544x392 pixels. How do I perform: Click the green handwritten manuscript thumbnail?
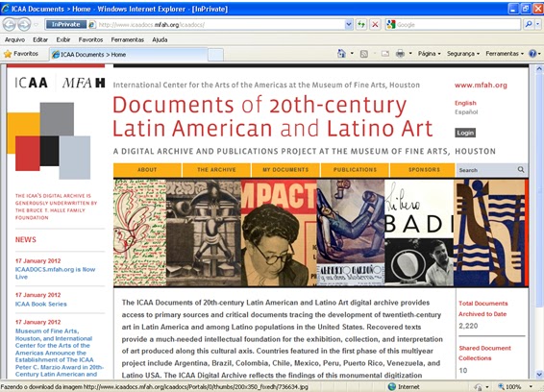[139, 233]
